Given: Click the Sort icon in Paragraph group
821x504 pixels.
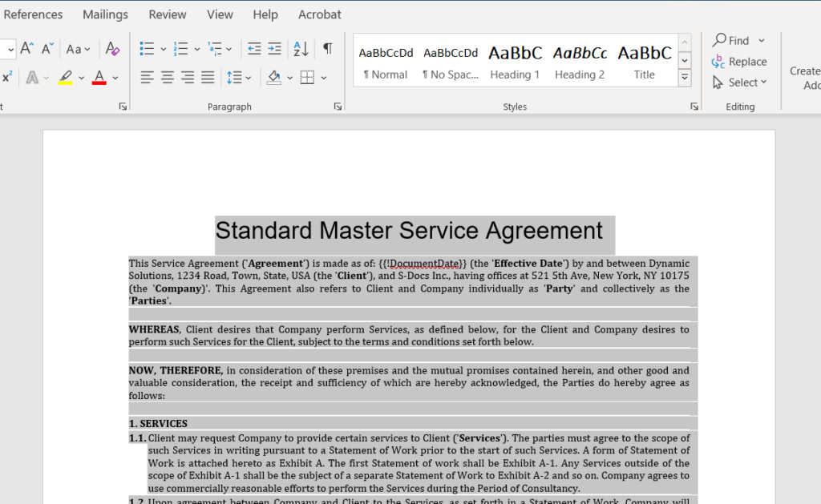Looking at the screenshot, I should tap(301, 48).
